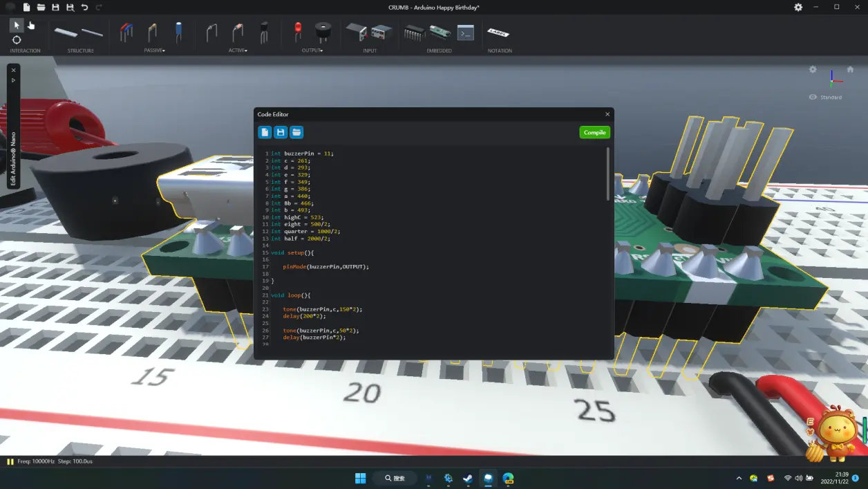This screenshot has height=489, width=868.
Task: Save project with title bar disk icon
Action: click(55, 7)
